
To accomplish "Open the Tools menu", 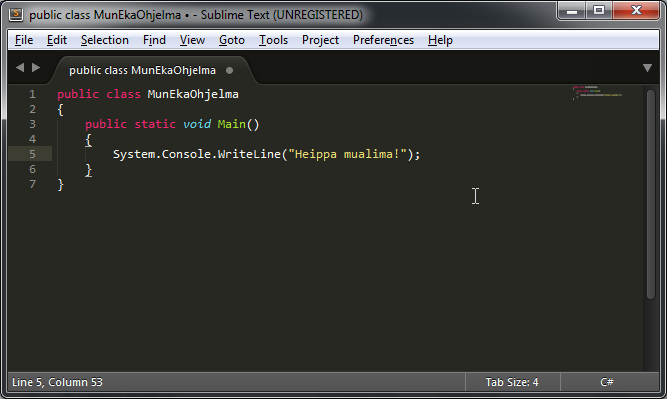I will (273, 40).
